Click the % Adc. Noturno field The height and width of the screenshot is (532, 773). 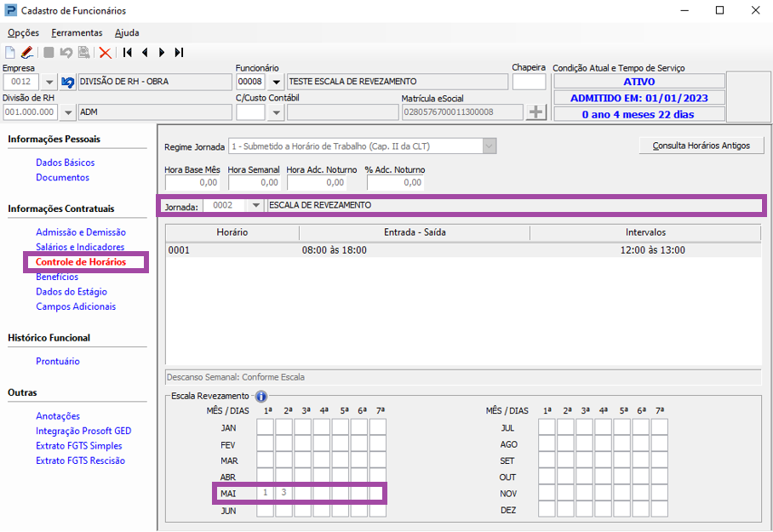tap(395, 182)
